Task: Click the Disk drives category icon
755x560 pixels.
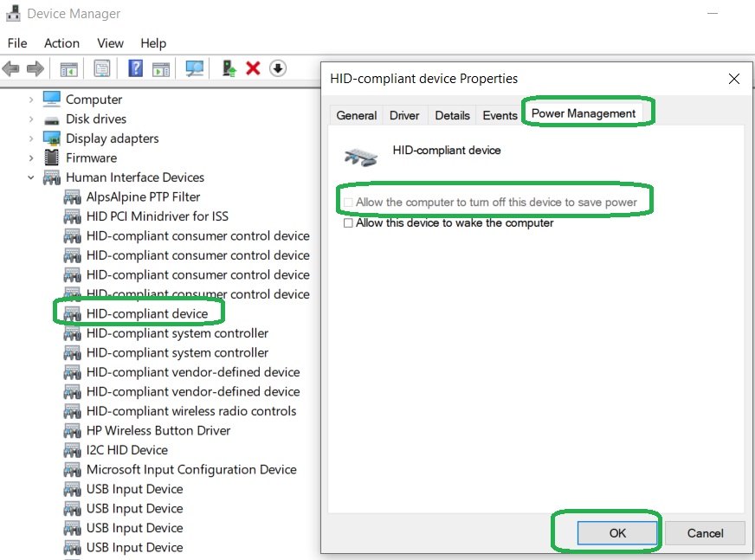Action: pyautogui.click(x=52, y=120)
